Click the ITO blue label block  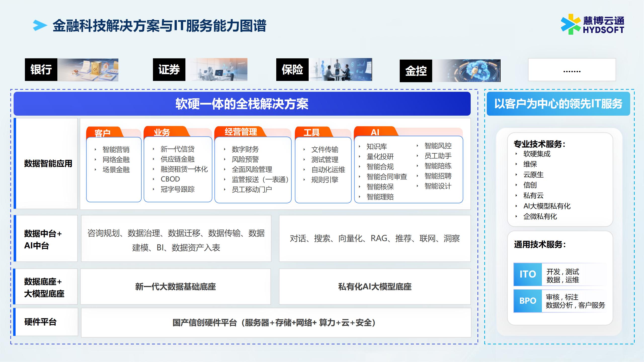[x=528, y=274]
